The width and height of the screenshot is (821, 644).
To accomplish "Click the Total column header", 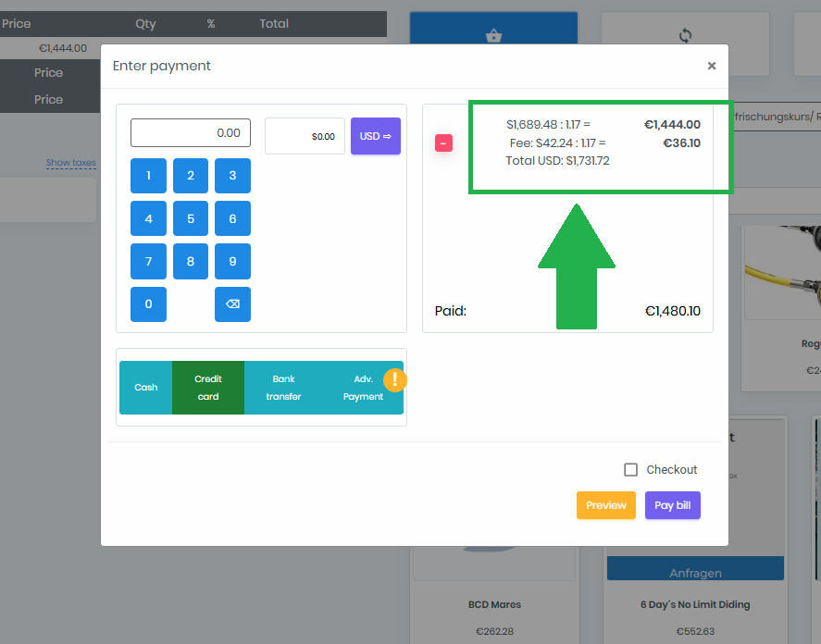I will pos(274,23).
